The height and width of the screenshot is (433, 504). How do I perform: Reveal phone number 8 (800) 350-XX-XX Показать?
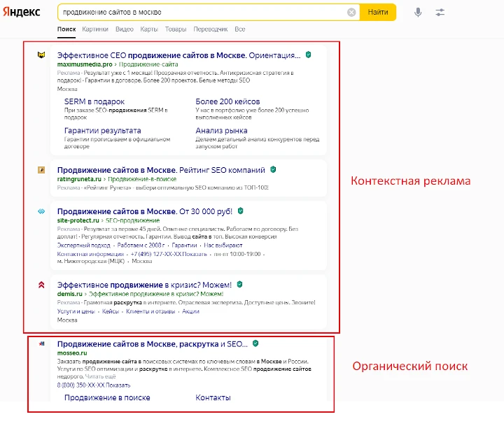pyautogui.click(x=94, y=385)
